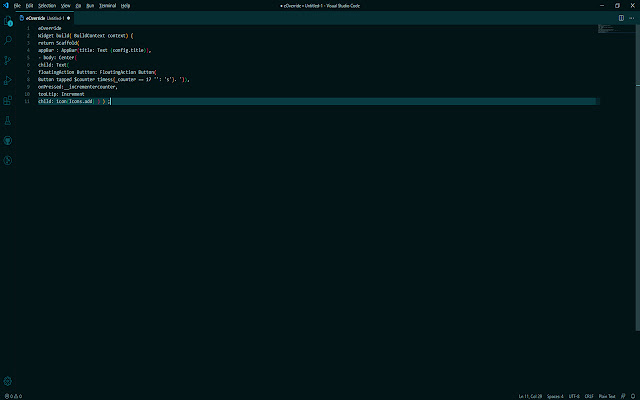The height and width of the screenshot is (400, 640).
Task: Open the Terminal menu
Action: (x=107, y=5)
